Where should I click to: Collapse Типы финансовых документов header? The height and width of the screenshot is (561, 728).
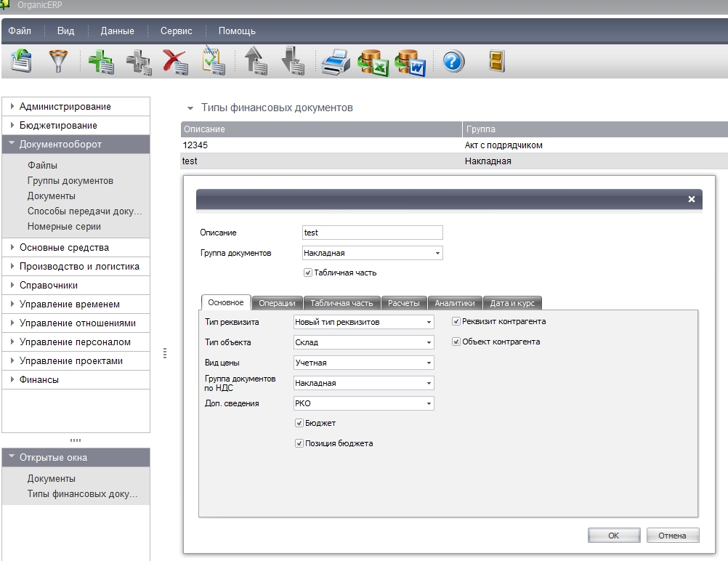coord(190,108)
